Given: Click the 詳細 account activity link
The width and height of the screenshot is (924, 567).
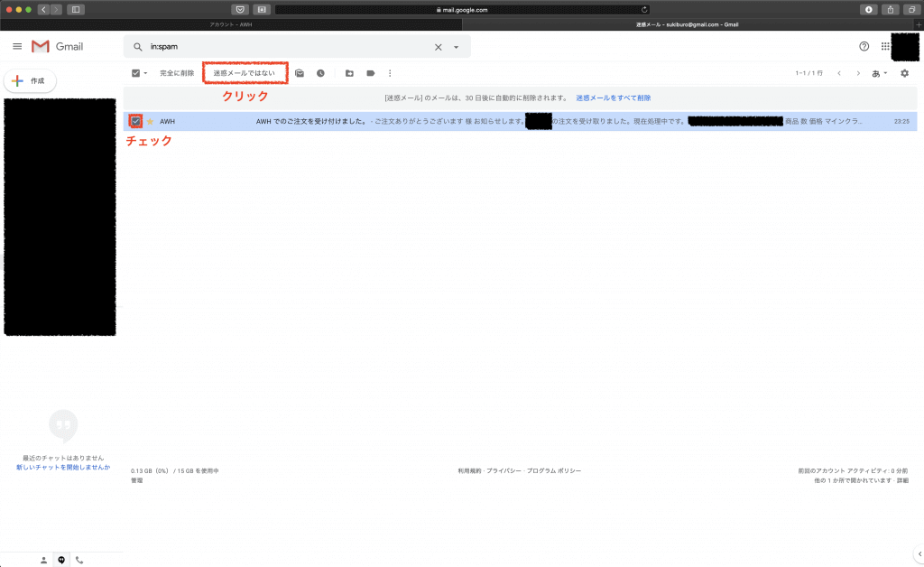Looking at the screenshot, I should point(902,480).
